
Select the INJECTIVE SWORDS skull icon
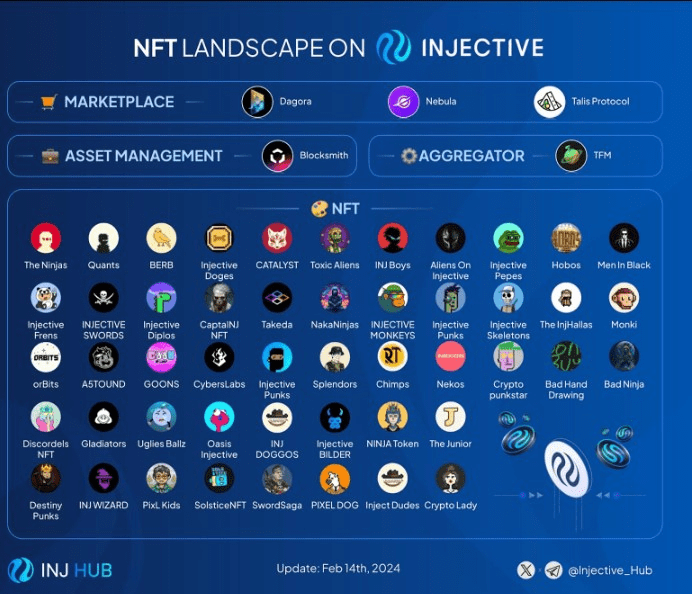[x=104, y=298]
